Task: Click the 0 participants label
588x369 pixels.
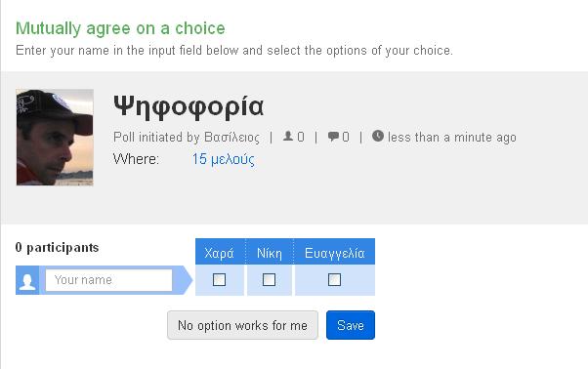Action: click(57, 247)
